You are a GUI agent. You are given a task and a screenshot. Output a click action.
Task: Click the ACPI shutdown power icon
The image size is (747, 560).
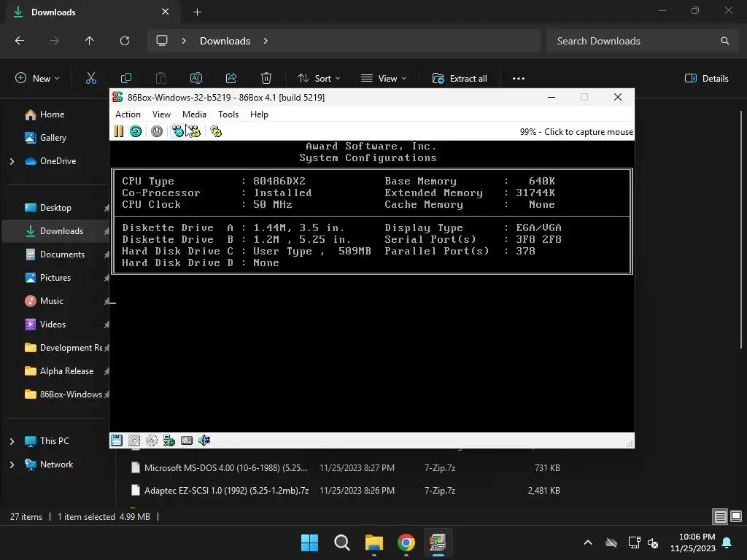[157, 131]
